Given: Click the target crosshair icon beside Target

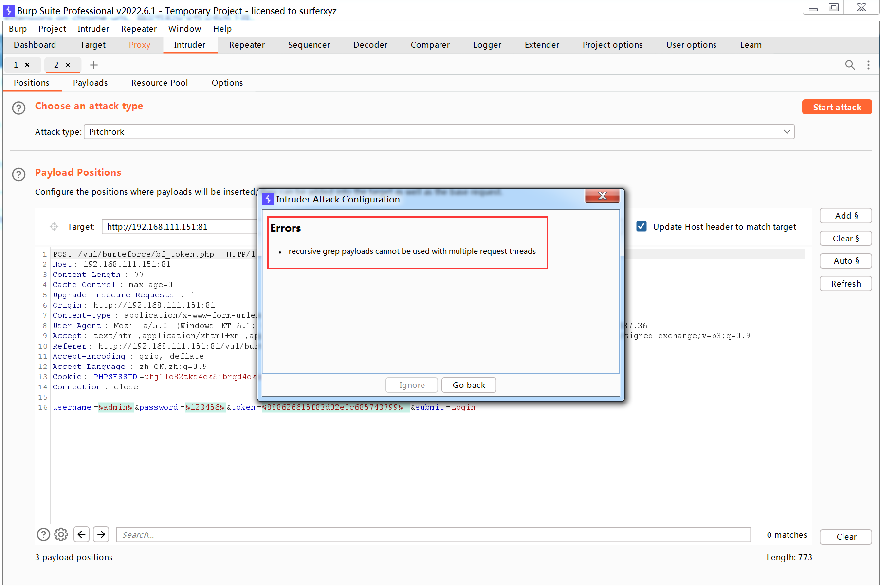Looking at the screenshot, I should (54, 227).
